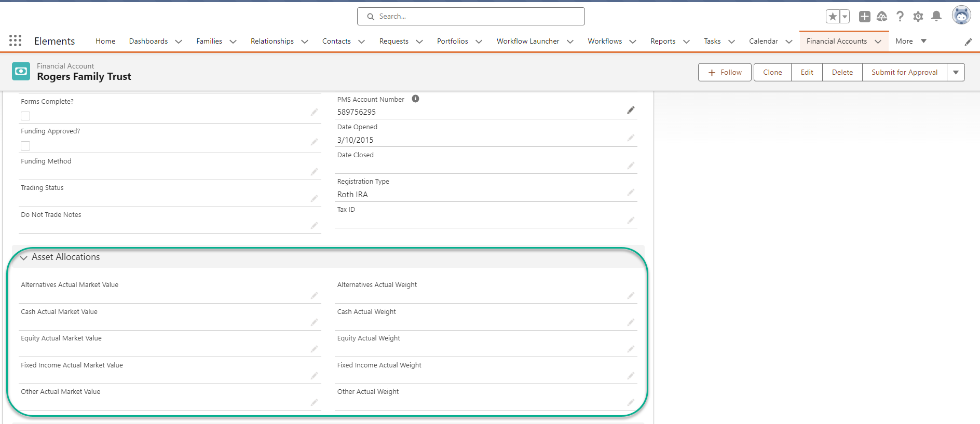Open the App Launcher grid icon
Viewport: 980px width, 424px height.
15,41
